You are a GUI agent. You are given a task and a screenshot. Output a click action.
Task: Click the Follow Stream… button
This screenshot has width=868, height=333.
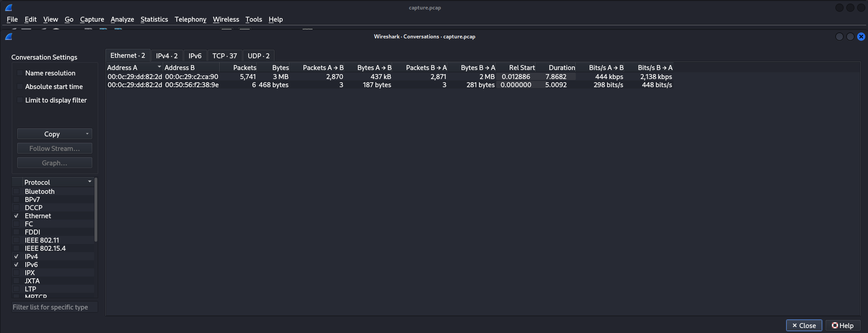click(x=55, y=148)
